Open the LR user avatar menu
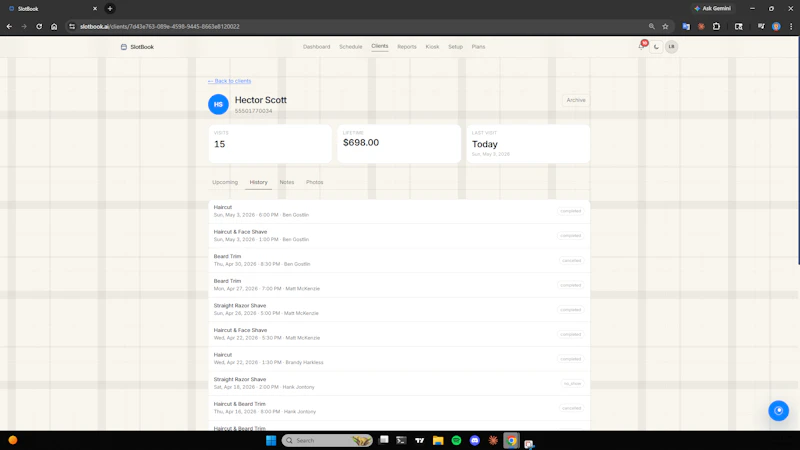800x450 pixels. [671, 47]
